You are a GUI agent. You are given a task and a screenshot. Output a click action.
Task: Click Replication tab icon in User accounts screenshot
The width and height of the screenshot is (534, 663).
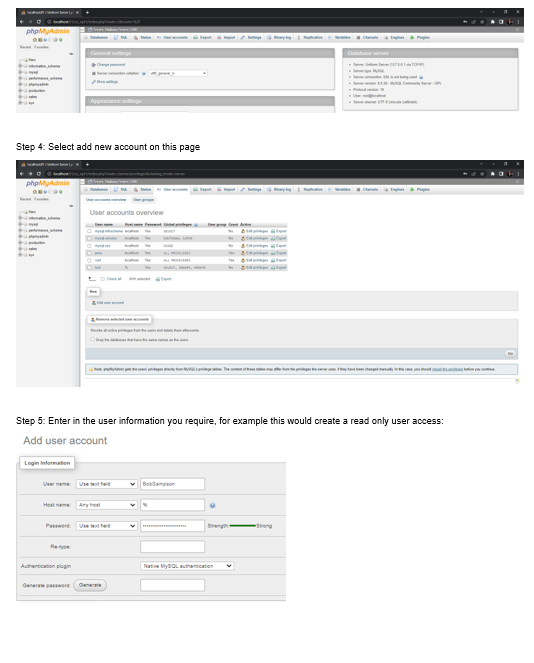(299, 189)
